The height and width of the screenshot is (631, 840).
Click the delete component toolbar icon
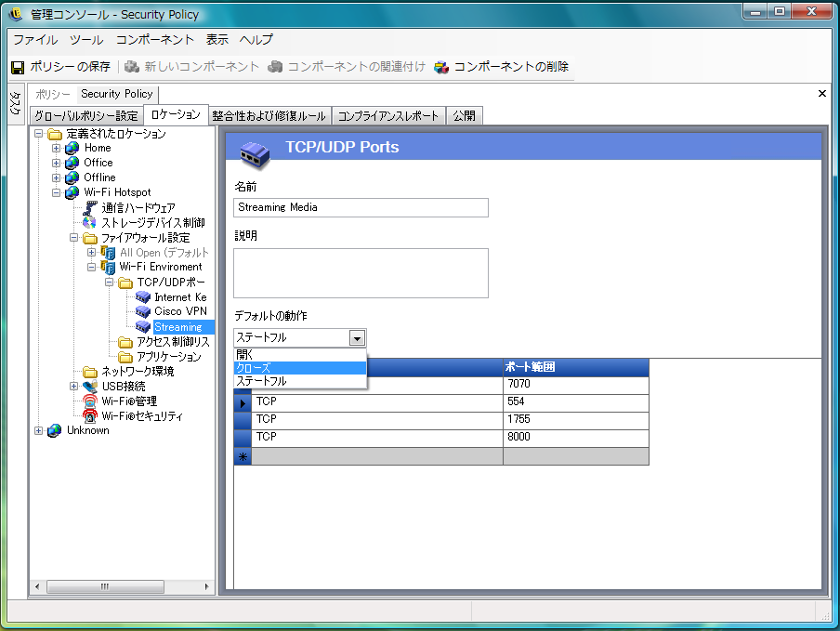(x=441, y=67)
